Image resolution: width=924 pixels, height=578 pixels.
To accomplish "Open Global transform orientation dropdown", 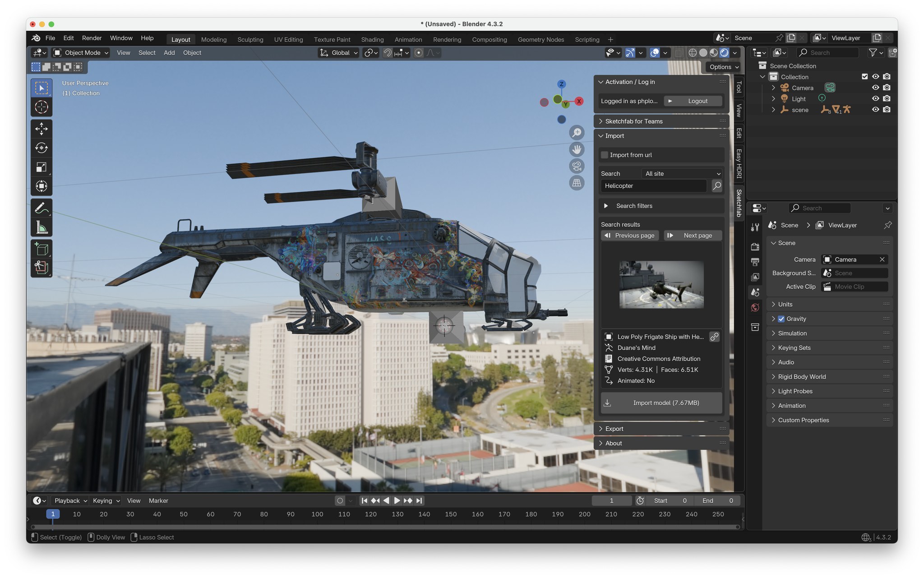I will click(339, 53).
